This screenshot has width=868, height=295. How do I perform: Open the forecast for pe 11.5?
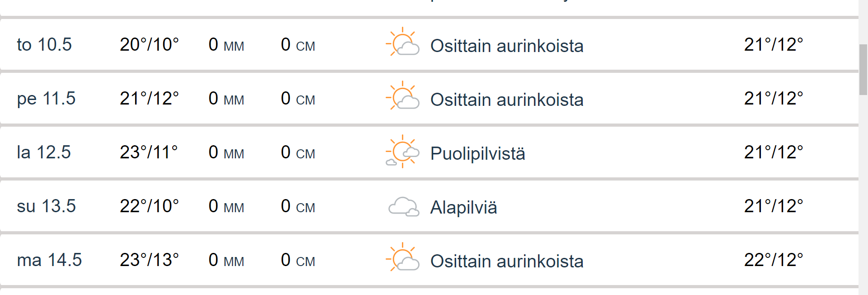click(46, 99)
